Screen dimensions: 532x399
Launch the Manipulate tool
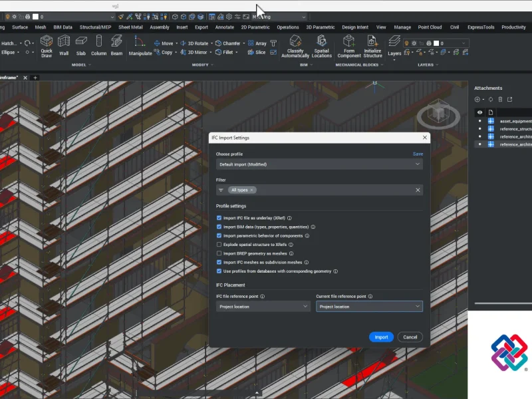pyautogui.click(x=140, y=46)
